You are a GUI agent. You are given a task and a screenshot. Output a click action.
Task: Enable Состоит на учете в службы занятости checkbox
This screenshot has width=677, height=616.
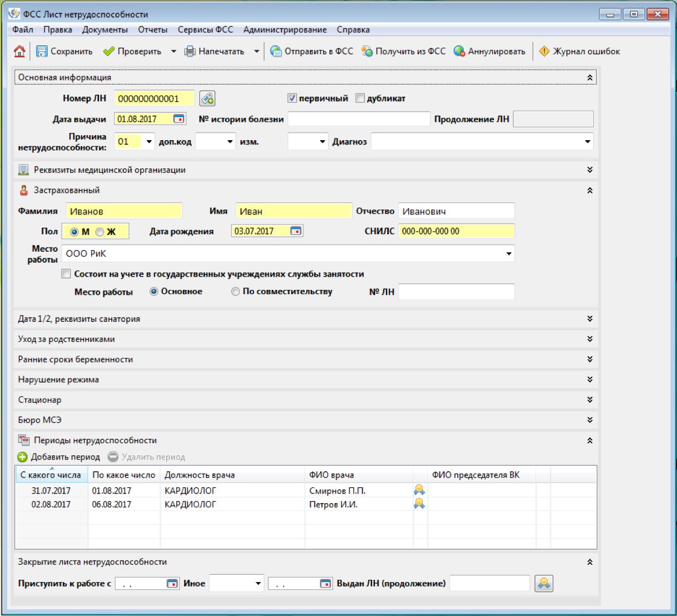pyautogui.click(x=66, y=274)
